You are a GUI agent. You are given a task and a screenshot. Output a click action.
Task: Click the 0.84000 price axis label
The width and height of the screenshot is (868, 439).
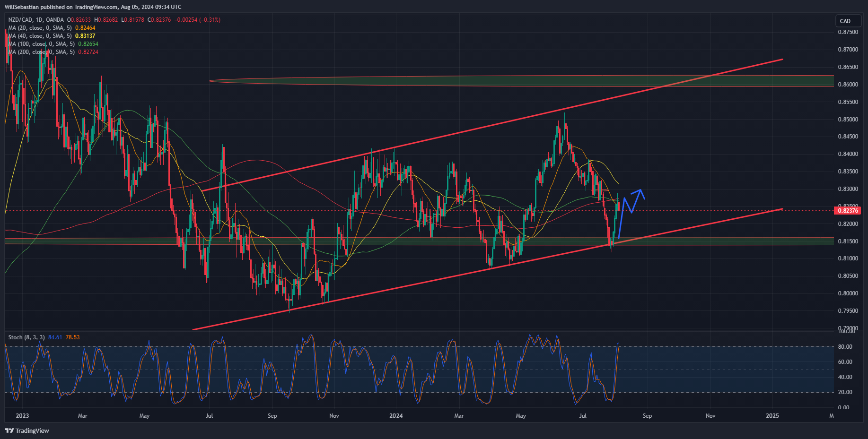tap(848, 154)
